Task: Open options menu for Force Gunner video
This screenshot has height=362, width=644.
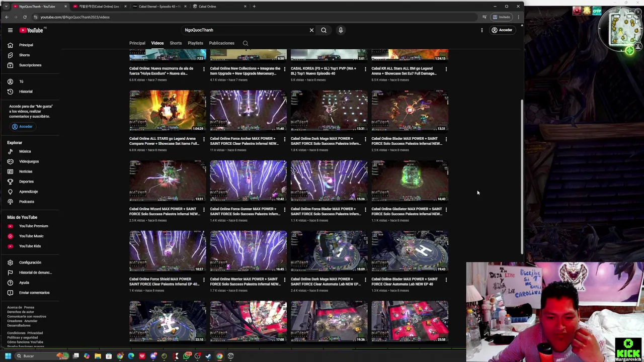Action: point(285,210)
